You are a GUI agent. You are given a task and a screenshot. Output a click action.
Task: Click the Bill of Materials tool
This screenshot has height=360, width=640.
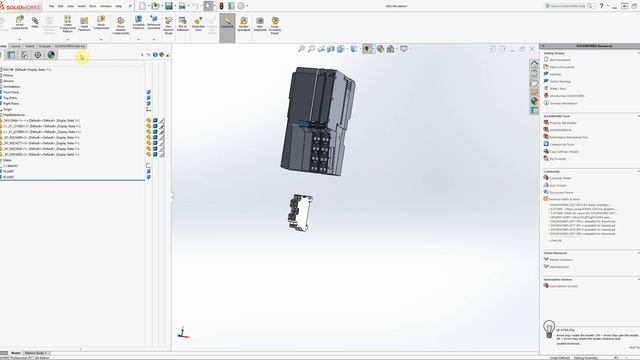pyautogui.click(x=182, y=24)
